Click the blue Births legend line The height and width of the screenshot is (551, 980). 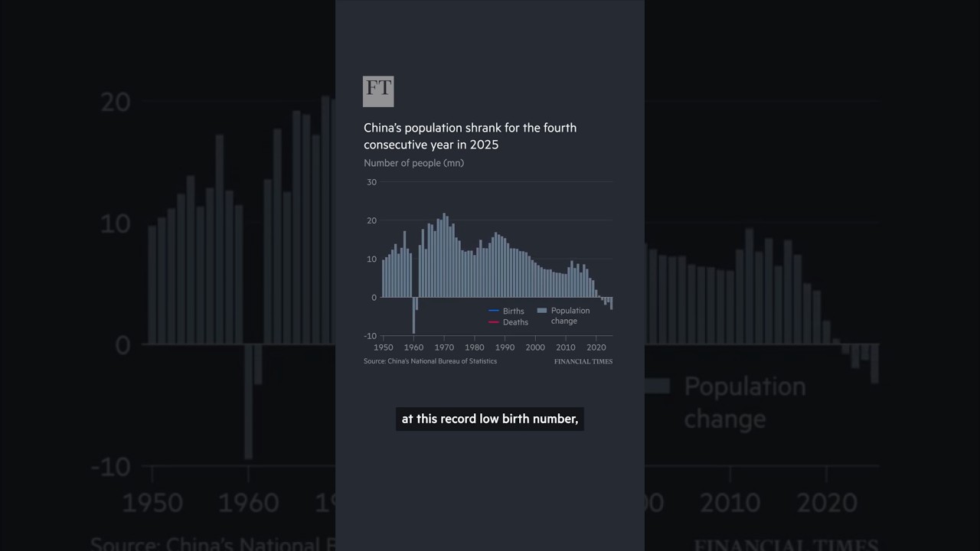point(494,311)
